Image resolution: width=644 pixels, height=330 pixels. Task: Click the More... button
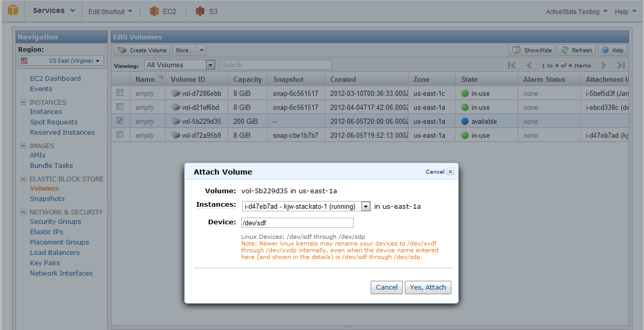click(184, 50)
